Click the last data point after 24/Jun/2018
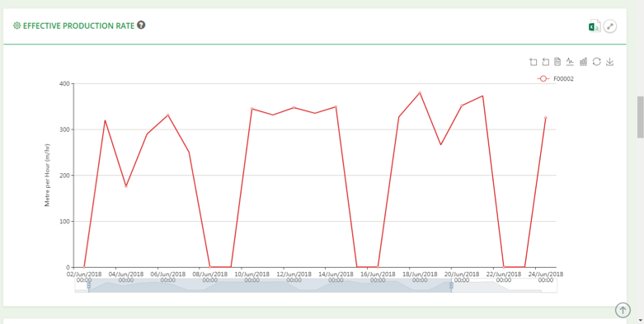This screenshot has width=644, height=324. pos(545,117)
